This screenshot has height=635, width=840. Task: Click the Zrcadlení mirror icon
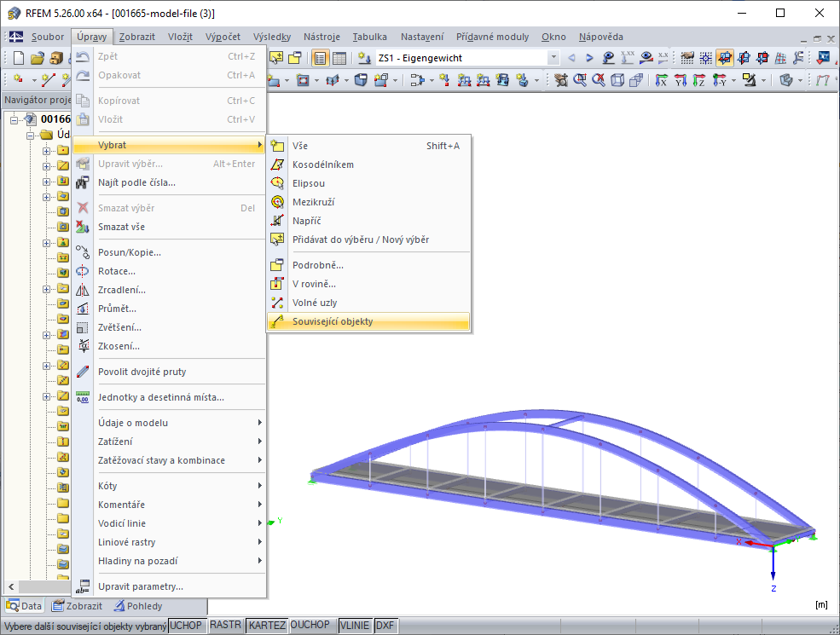83,290
